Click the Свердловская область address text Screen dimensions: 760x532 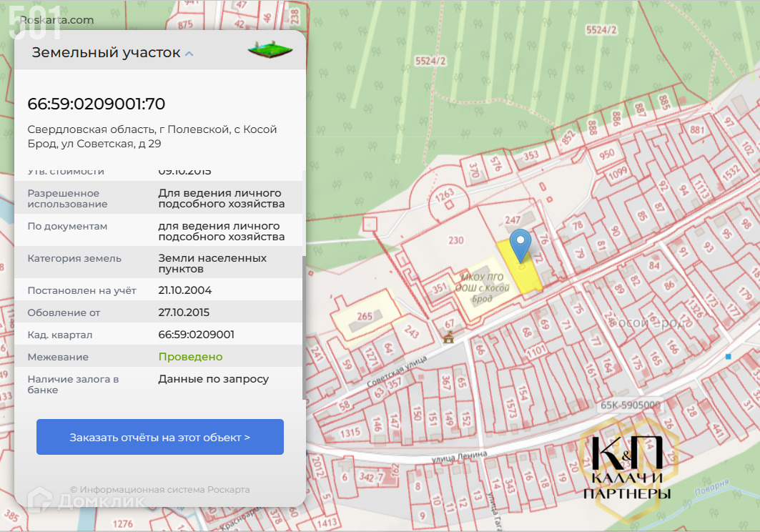tap(152, 137)
